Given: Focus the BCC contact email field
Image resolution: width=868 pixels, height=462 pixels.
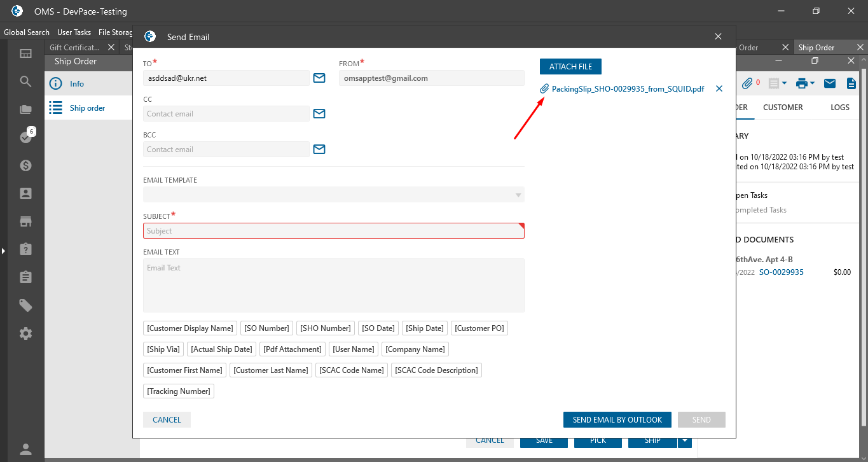Looking at the screenshot, I should [x=226, y=150].
